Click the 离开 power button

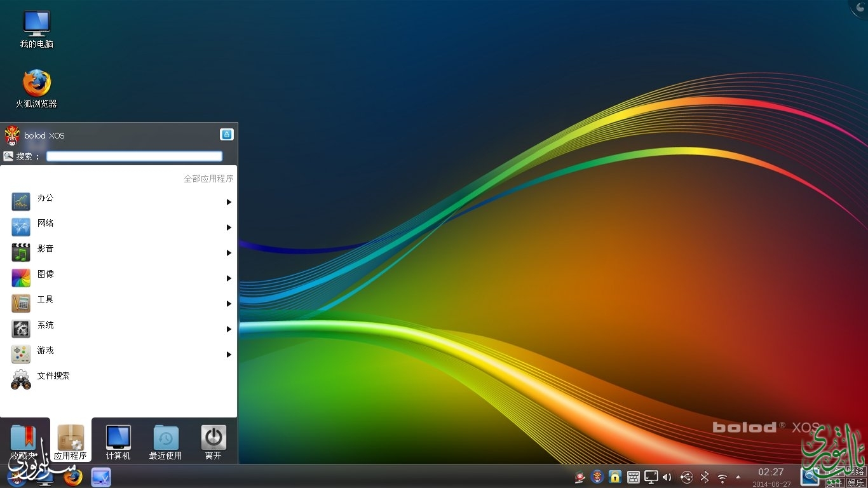point(214,442)
